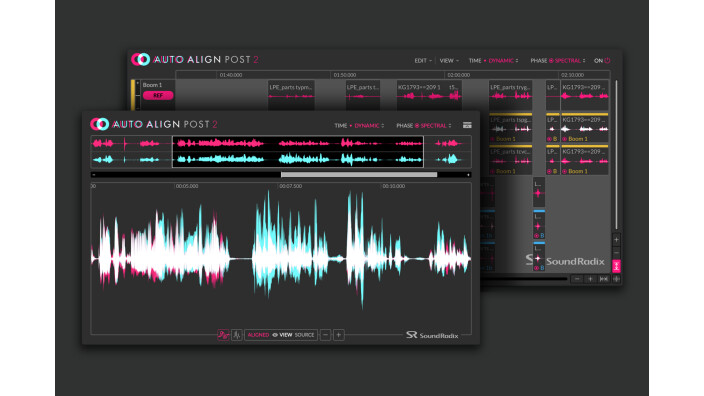Click the overview scrollbar gray thumb
This screenshot has width=704, height=396.
click(359, 175)
